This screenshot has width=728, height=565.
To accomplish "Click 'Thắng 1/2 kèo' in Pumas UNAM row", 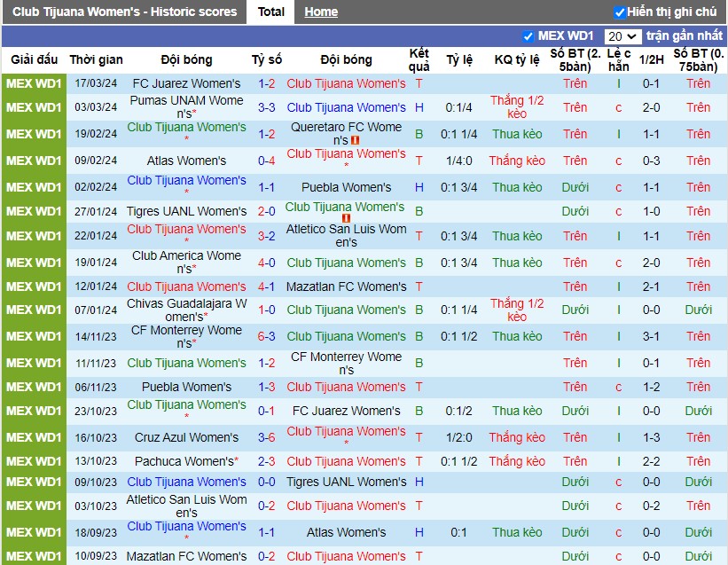I will coord(517,106).
